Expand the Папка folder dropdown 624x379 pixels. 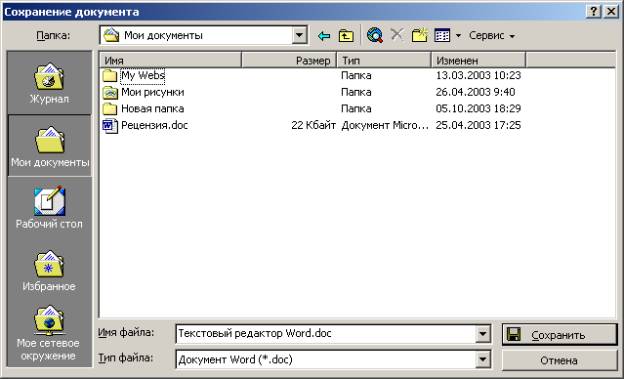tap(299, 35)
